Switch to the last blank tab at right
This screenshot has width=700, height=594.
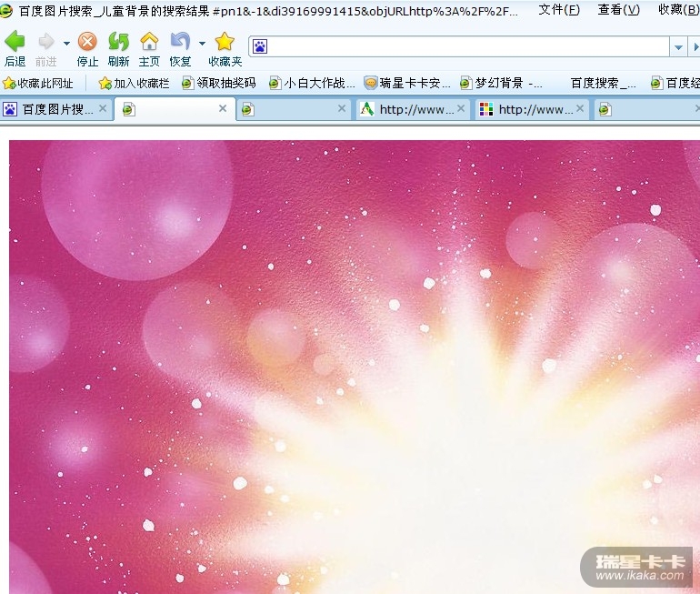[645, 110]
